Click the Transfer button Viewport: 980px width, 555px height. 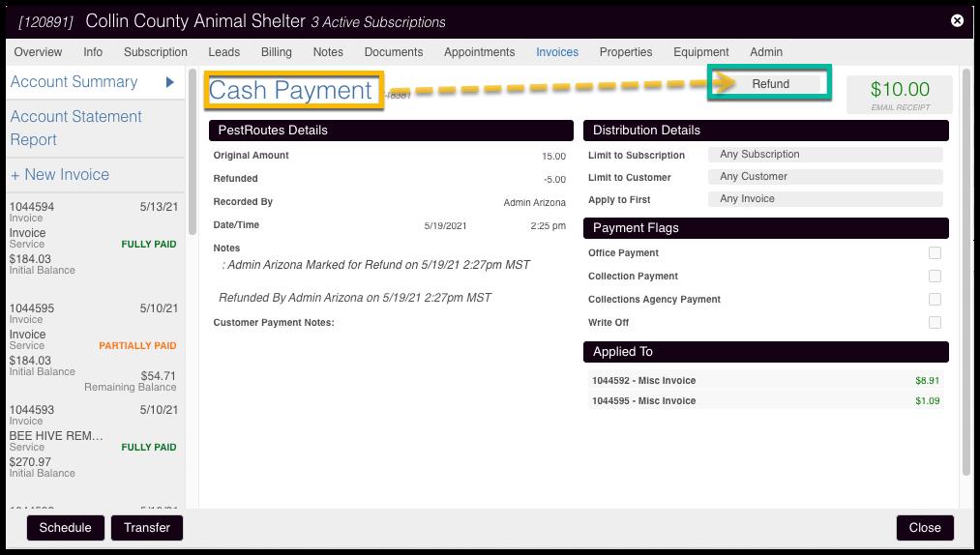coord(147,528)
